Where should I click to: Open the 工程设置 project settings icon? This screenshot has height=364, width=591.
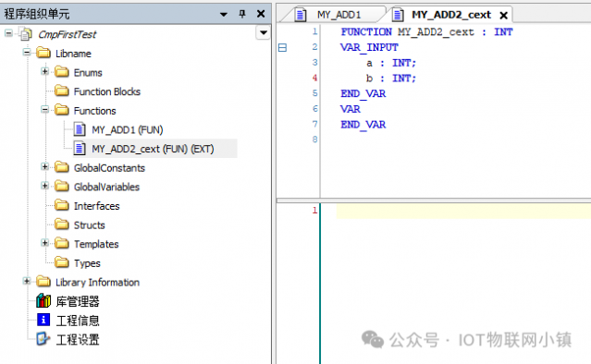coord(43,339)
